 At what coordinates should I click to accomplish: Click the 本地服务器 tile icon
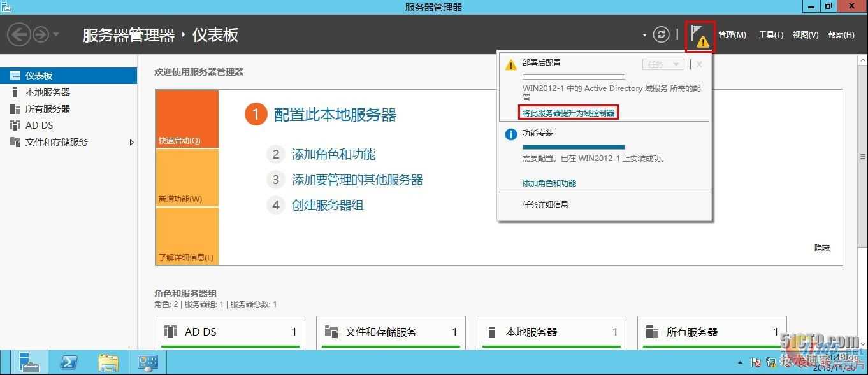coord(491,332)
